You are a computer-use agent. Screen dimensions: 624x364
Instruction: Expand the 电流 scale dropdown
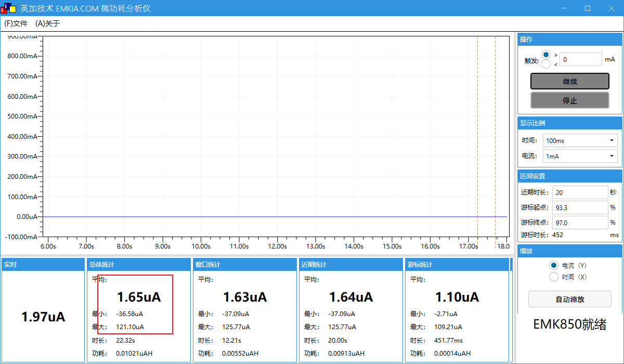click(580, 156)
